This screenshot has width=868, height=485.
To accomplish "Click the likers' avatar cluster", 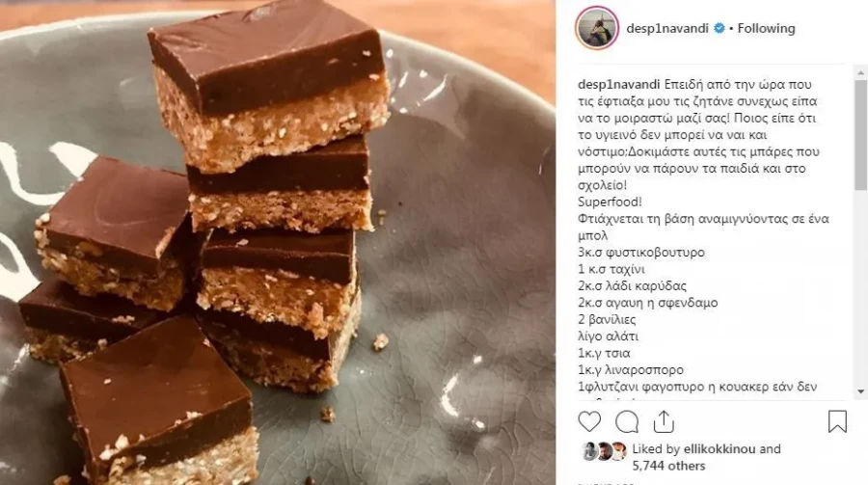I will [x=604, y=451].
